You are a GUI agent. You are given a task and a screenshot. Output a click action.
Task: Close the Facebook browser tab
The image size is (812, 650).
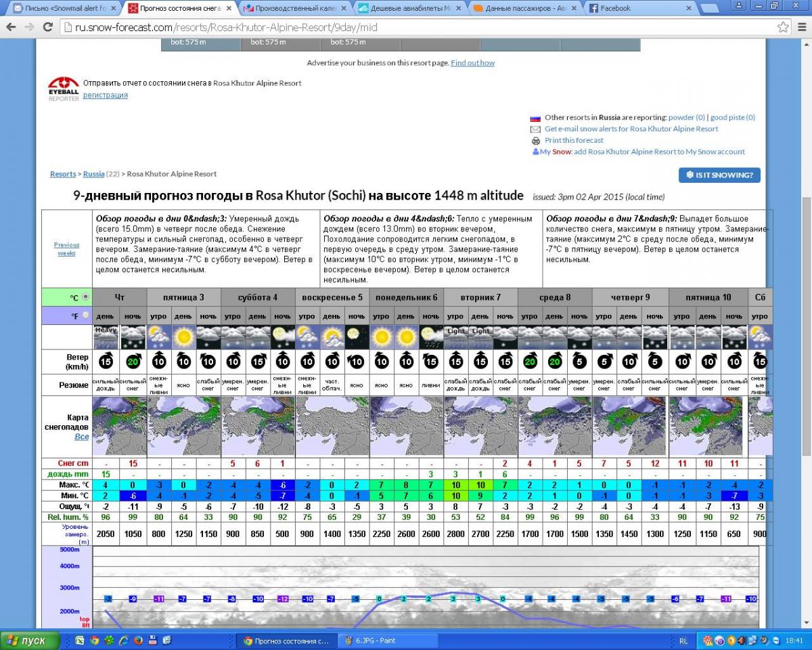[x=690, y=8]
